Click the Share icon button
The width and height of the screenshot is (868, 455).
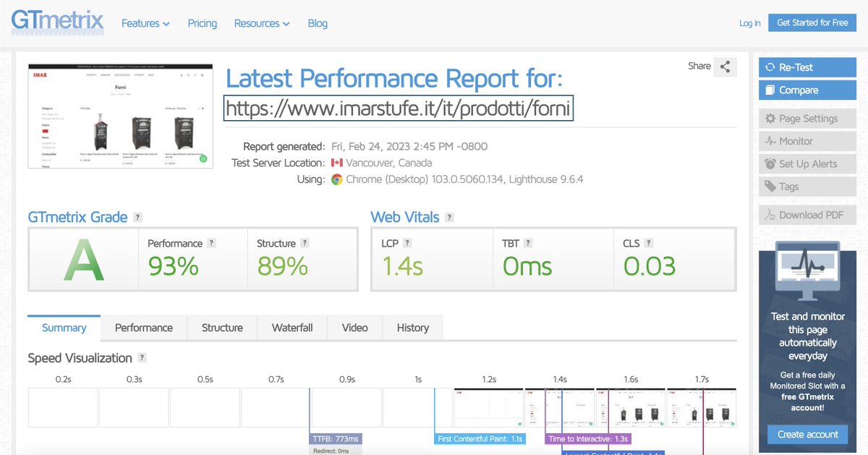coord(725,67)
